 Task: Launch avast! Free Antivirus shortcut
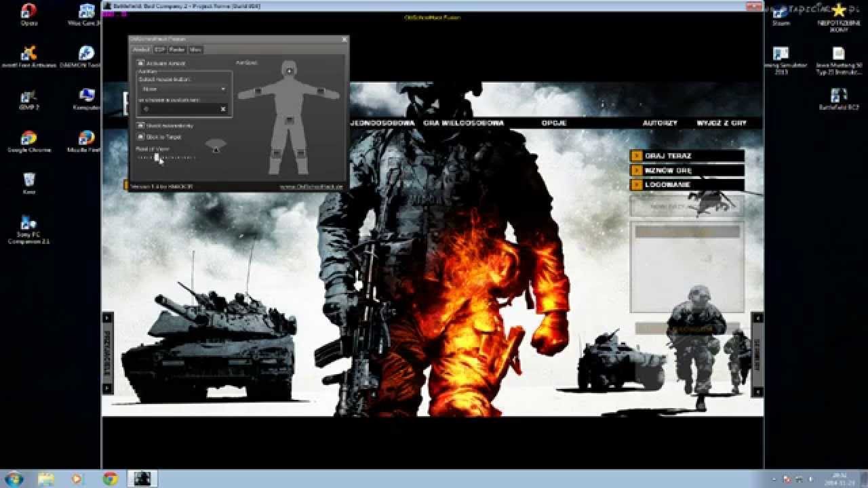click(28, 56)
